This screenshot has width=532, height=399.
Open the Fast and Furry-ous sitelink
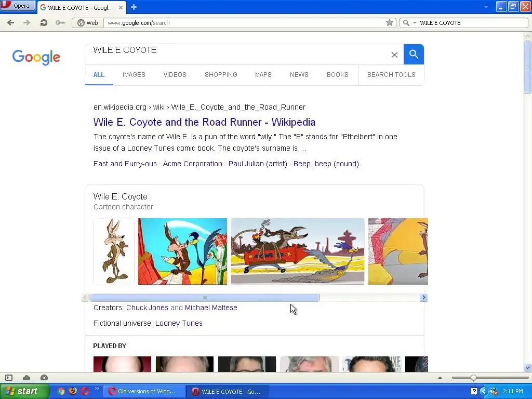tap(125, 164)
